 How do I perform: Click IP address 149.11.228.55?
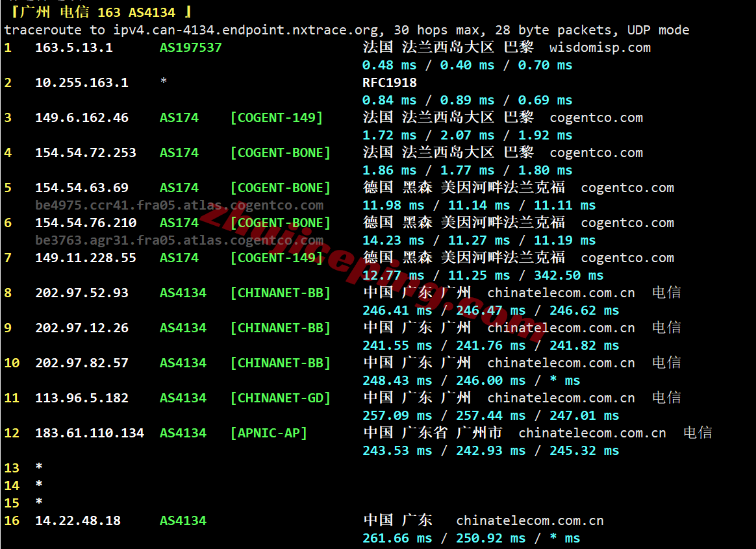85,258
